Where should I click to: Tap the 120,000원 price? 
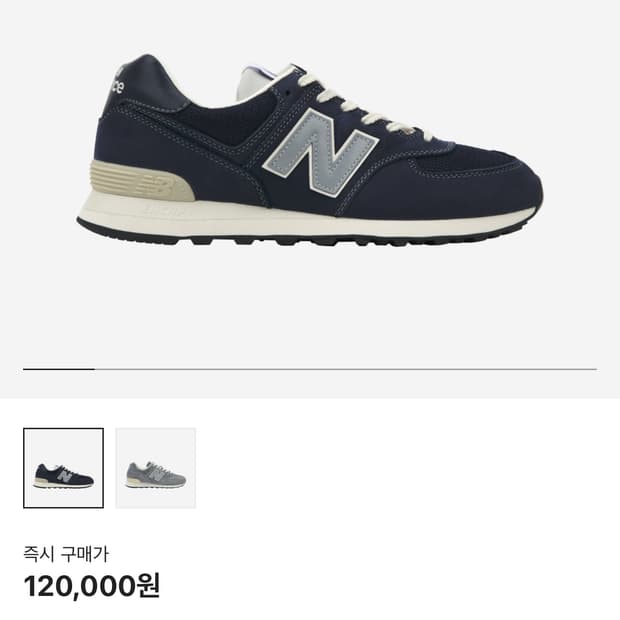(92, 586)
